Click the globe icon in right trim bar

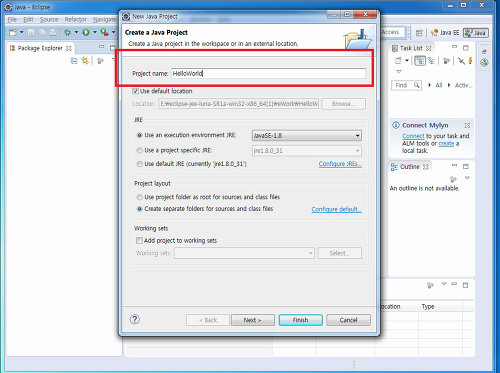[484, 62]
